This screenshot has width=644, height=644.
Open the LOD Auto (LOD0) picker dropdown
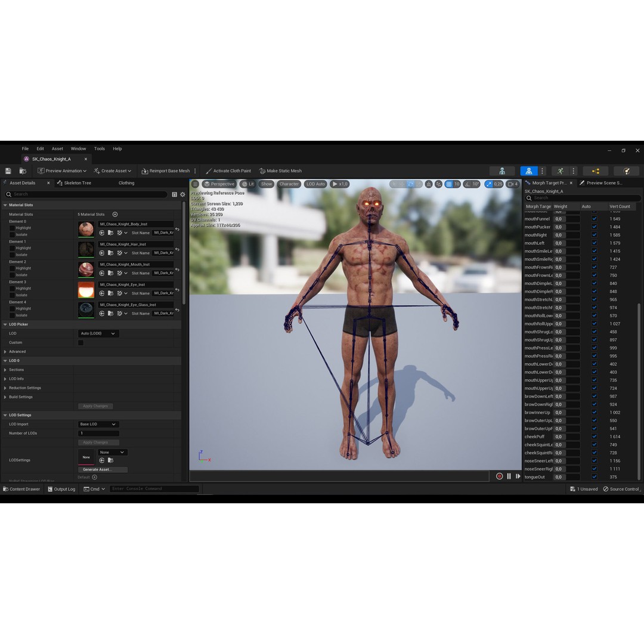pos(98,333)
